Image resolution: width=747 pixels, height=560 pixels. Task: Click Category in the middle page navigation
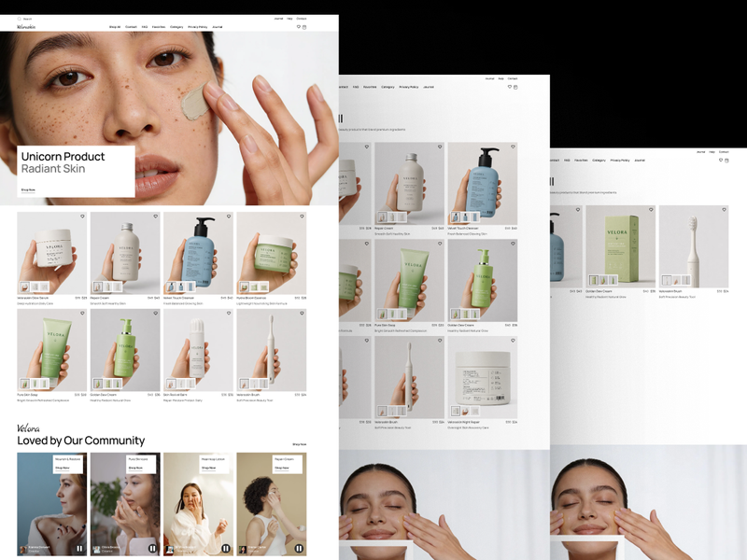tap(388, 87)
